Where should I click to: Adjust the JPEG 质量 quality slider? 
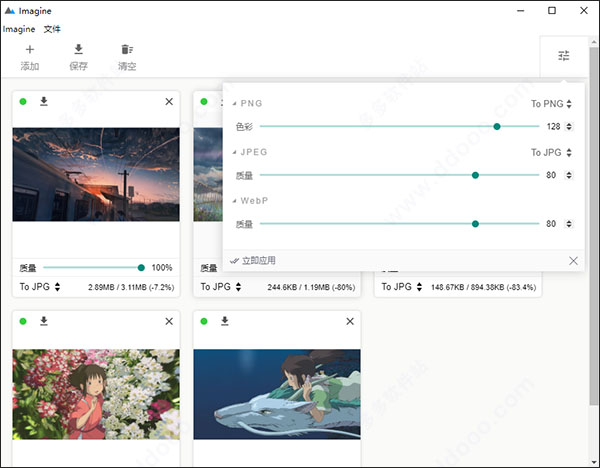pyautogui.click(x=399, y=175)
